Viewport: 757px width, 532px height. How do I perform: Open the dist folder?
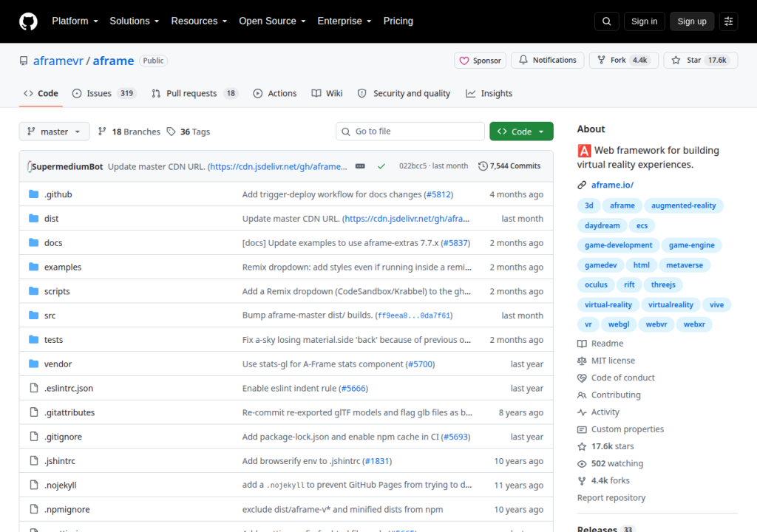[x=51, y=218]
